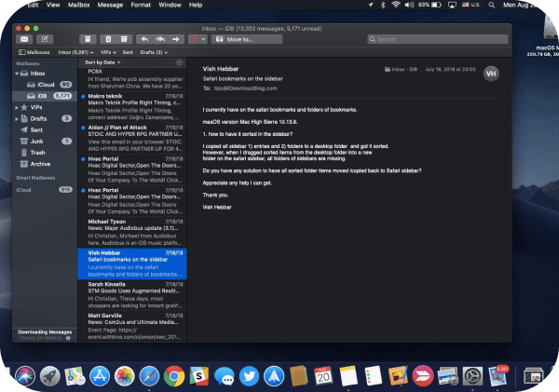Open VIPs favorites bar dropdown
This screenshot has width=559, height=392.
point(108,52)
